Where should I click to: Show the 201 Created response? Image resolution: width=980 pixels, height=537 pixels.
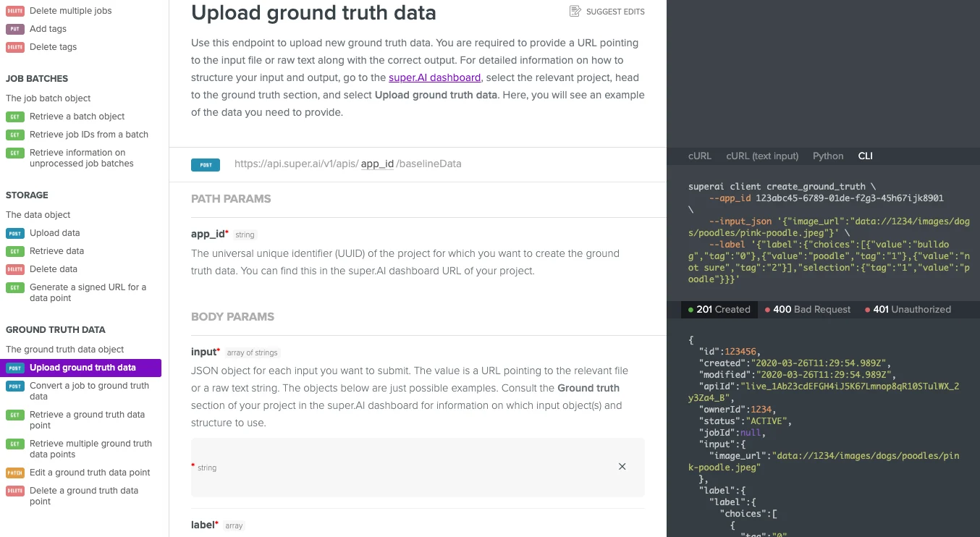[719, 310]
